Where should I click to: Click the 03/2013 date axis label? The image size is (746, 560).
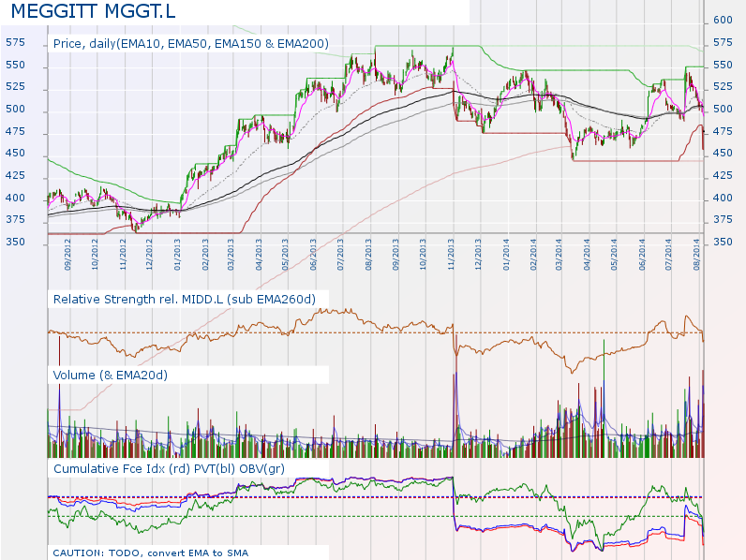[231, 256]
